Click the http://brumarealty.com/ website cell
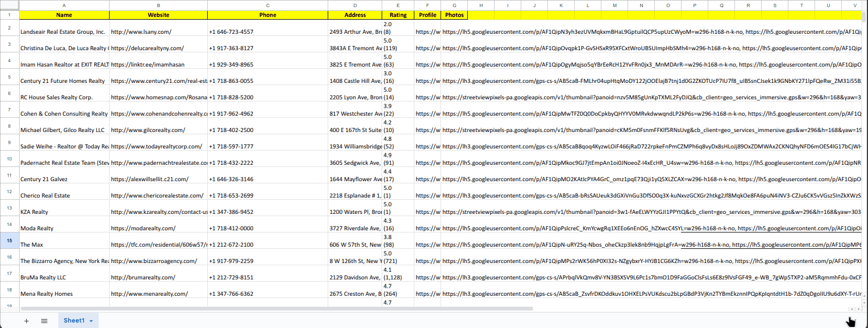Image resolution: width=868 pixels, height=328 pixels. (159, 273)
